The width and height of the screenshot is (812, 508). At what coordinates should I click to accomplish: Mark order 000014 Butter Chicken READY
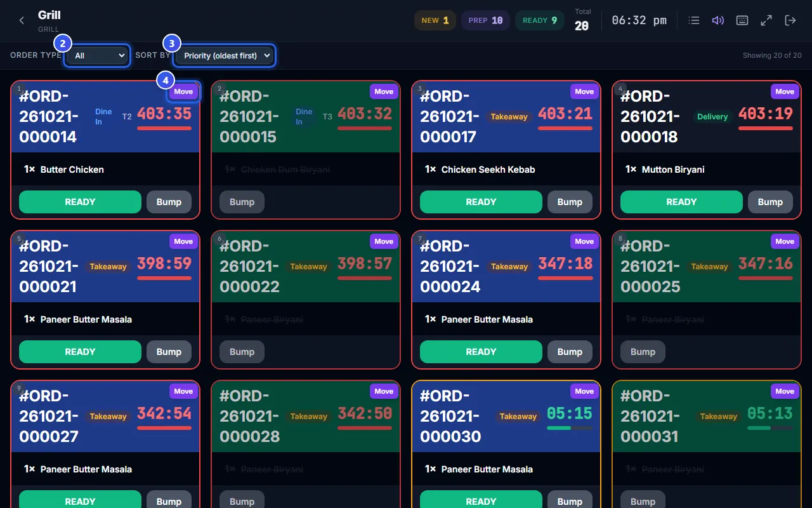pos(80,202)
